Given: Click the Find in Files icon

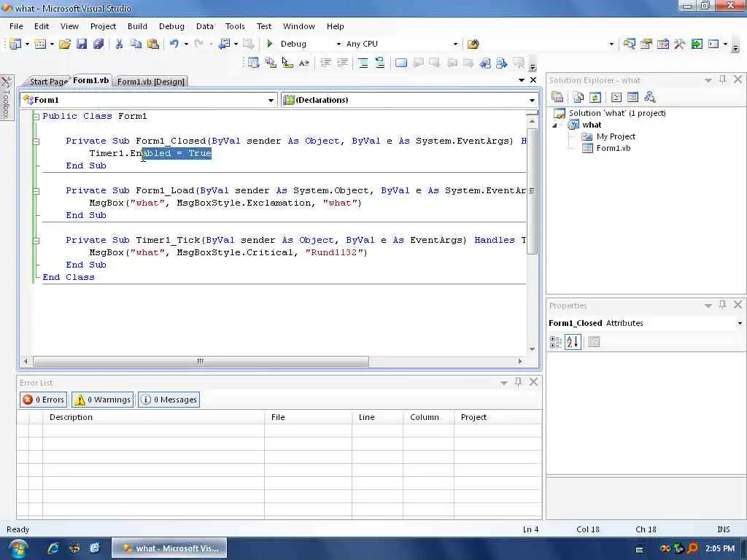Looking at the screenshot, I should coord(473,44).
